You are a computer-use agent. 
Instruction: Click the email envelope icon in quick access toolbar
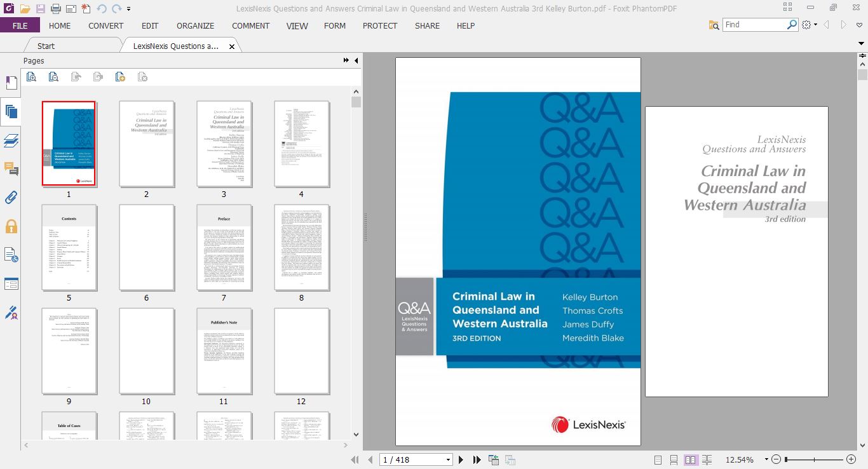(71, 9)
